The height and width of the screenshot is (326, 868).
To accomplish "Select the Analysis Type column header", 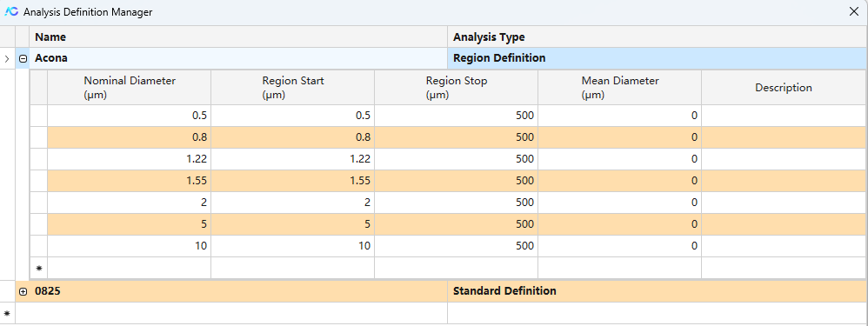I will [x=658, y=37].
